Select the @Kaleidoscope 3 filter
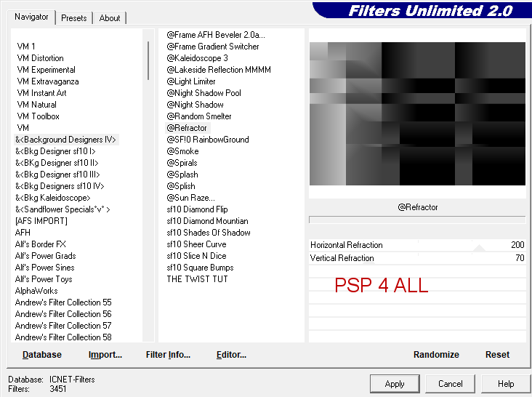532x397 pixels. [x=197, y=58]
